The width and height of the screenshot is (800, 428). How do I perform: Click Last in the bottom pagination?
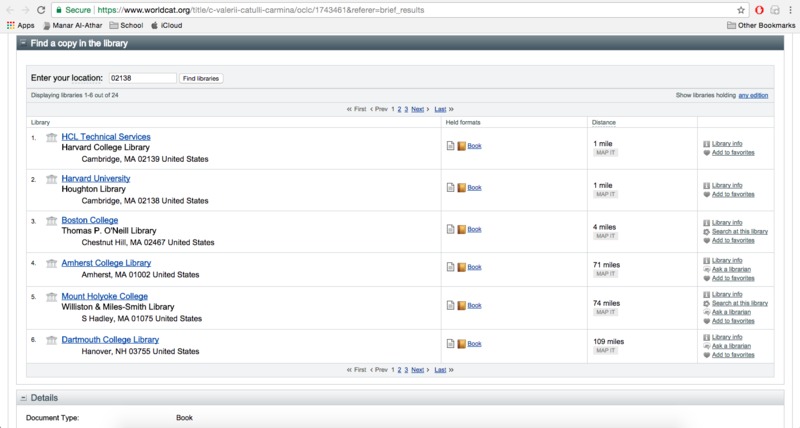tap(440, 370)
